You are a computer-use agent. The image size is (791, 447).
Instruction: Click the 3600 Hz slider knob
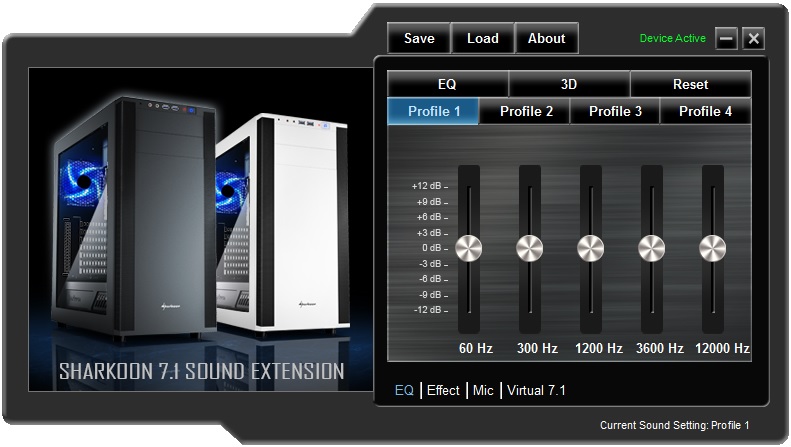coord(652,248)
